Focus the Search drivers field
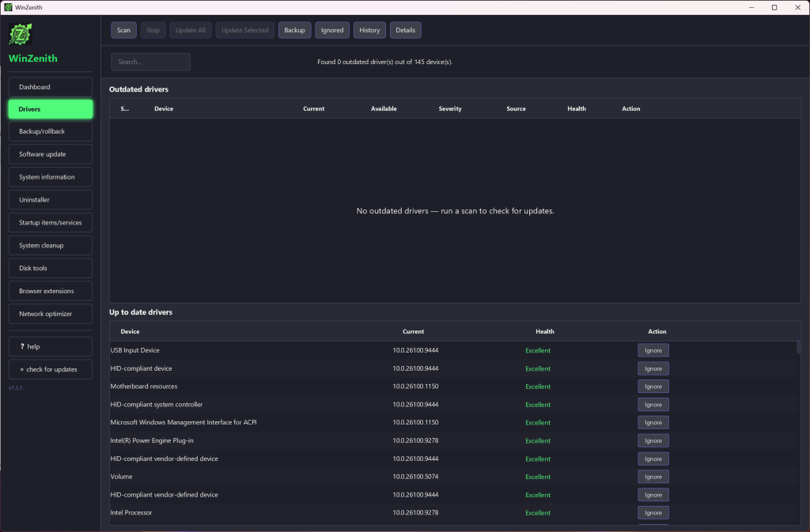The width and height of the screenshot is (810, 532). (150, 62)
